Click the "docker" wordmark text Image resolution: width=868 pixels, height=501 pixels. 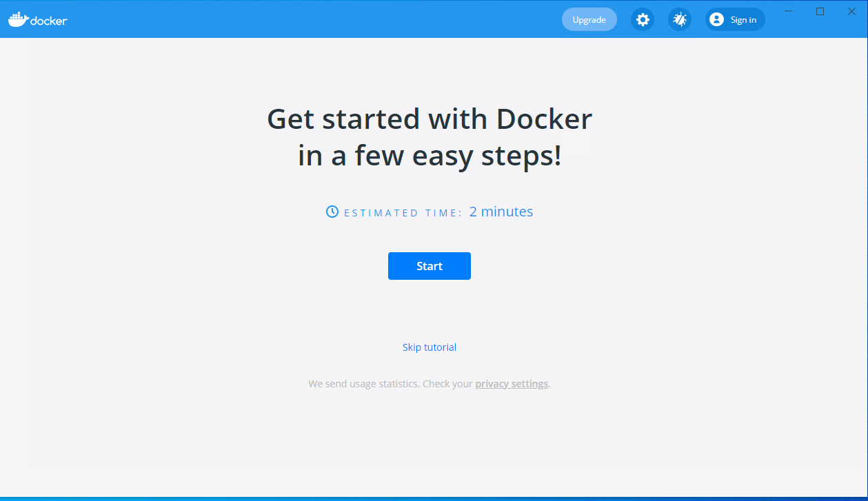(x=48, y=21)
